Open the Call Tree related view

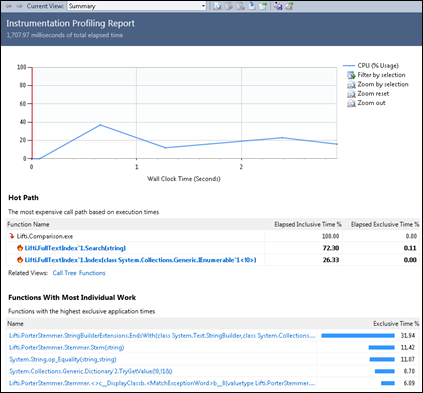click(65, 273)
